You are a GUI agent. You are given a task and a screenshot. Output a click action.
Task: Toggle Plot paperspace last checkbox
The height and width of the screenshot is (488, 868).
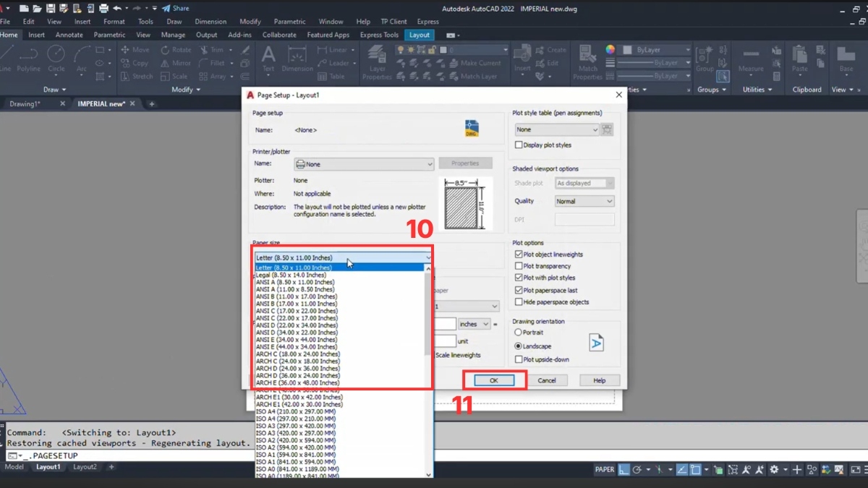click(x=519, y=290)
